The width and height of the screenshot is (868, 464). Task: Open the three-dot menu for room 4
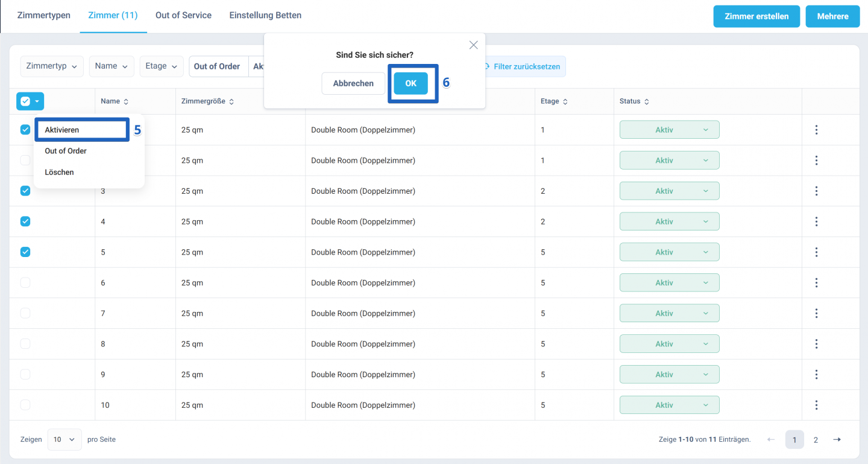point(816,221)
